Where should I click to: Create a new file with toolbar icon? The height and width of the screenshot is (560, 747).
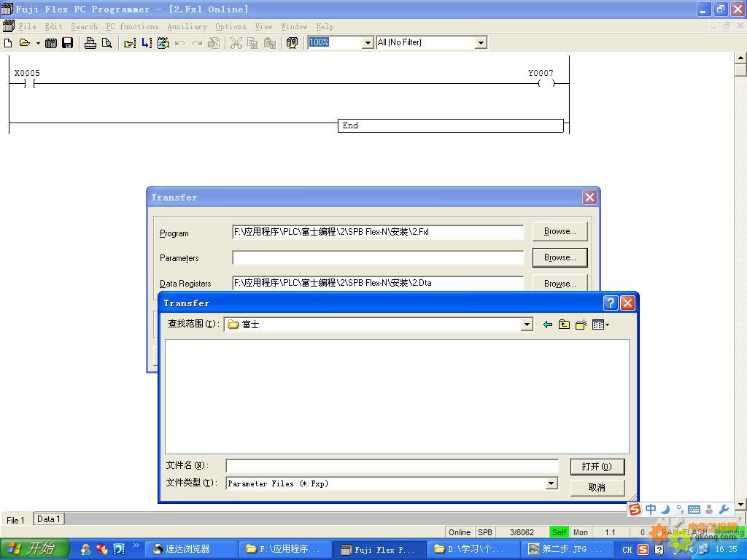(8, 43)
